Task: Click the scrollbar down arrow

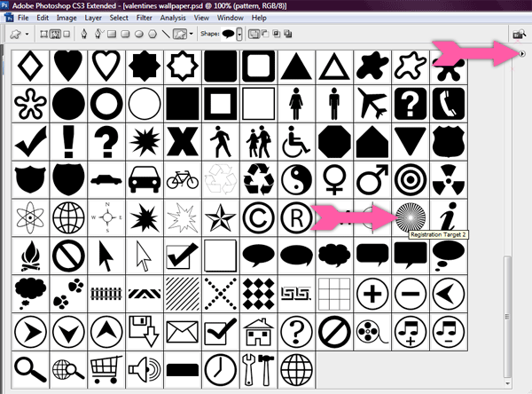Action: pos(507,384)
